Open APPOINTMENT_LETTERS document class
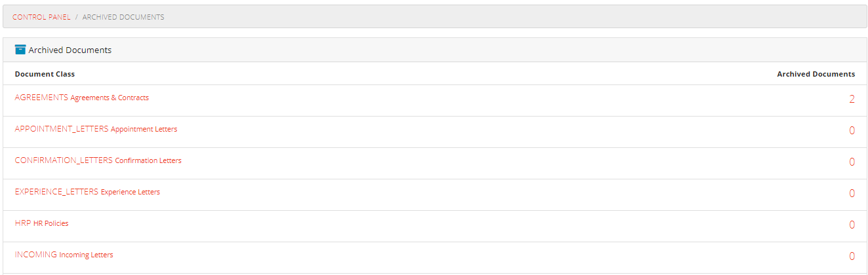868x275 pixels. coord(96,129)
